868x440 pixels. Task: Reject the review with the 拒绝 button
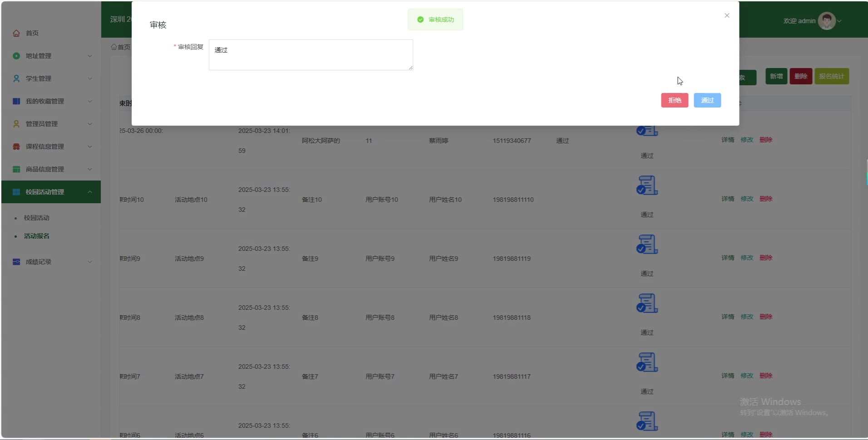pos(675,100)
